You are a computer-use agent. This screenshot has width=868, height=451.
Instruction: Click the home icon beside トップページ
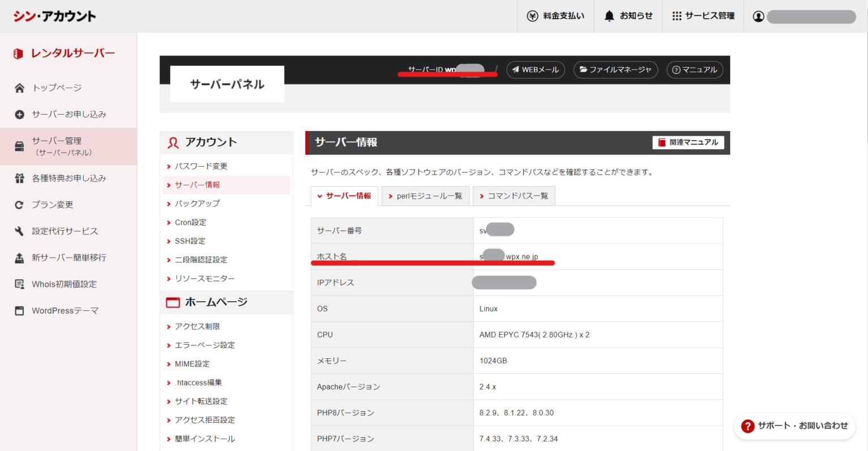tap(19, 88)
